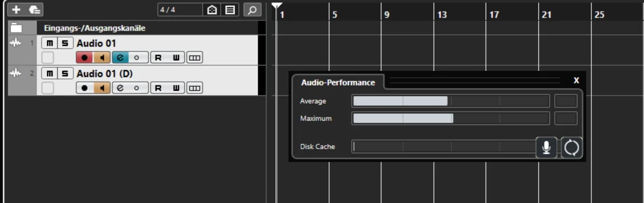The width and height of the screenshot is (644, 203).
Task: Click the project cursor at bar 1
Action: [x=276, y=7]
